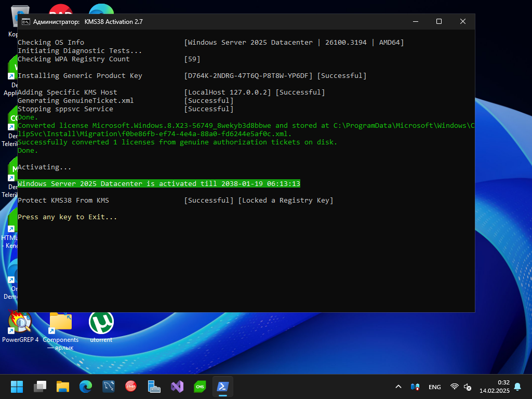Image resolution: width=532 pixels, height=399 pixels.
Task: Open the Windows Start menu
Action: point(17,387)
